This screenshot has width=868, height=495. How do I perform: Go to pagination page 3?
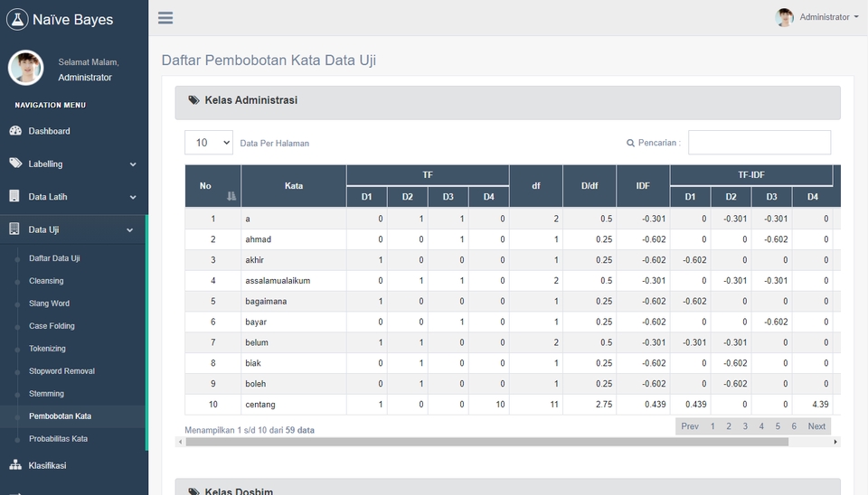tap(745, 426)
